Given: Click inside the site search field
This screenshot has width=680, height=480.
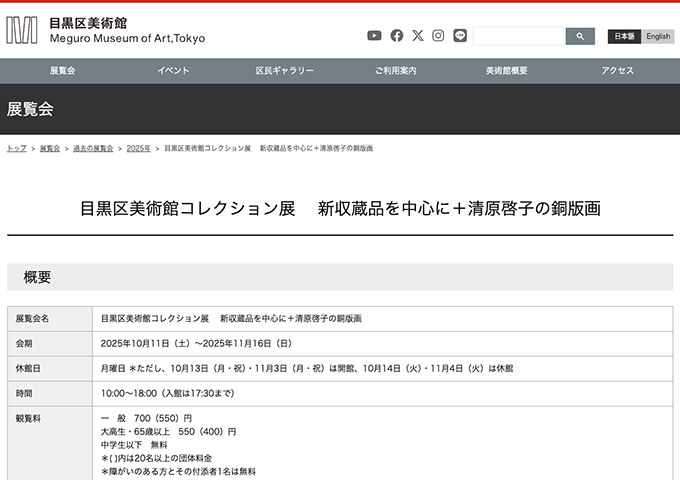Looking at the screenshot, I should (519, 36).
